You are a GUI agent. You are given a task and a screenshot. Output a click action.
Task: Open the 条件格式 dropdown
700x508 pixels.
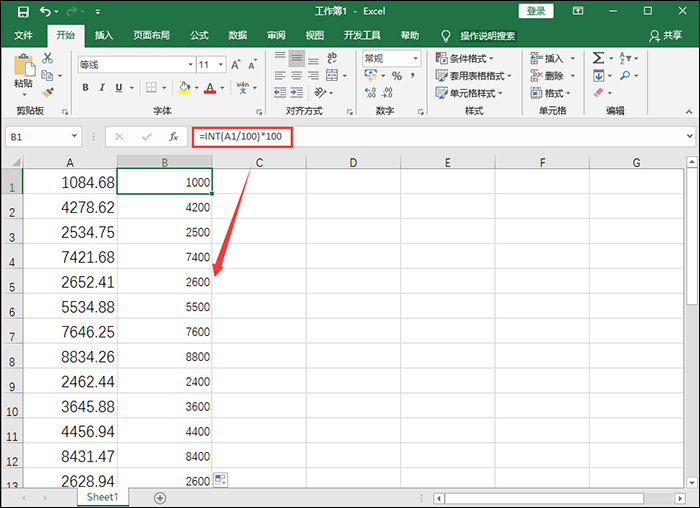465,58
